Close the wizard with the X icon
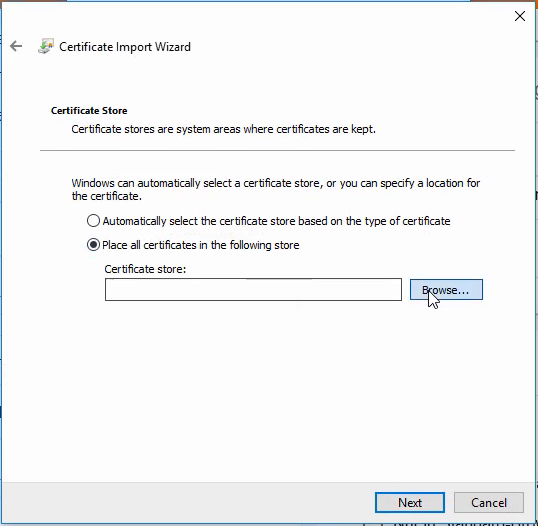The height and width of the screenshot is (526, 538). coord(520,16)
